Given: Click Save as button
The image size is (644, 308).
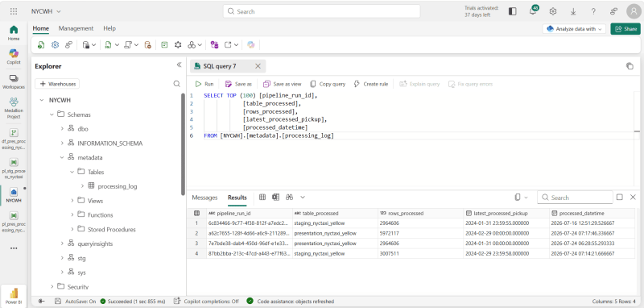Looking at the screenshot, I should point(238,84).
